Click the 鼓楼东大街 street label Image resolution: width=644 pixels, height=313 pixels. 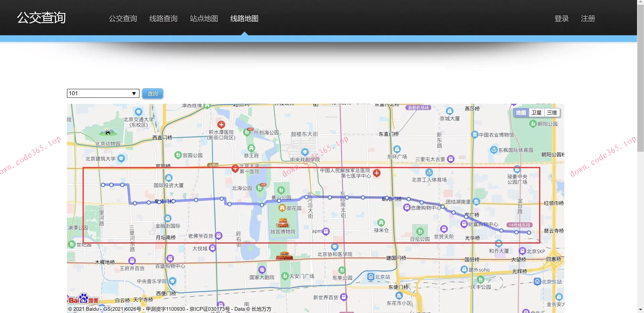304,134
